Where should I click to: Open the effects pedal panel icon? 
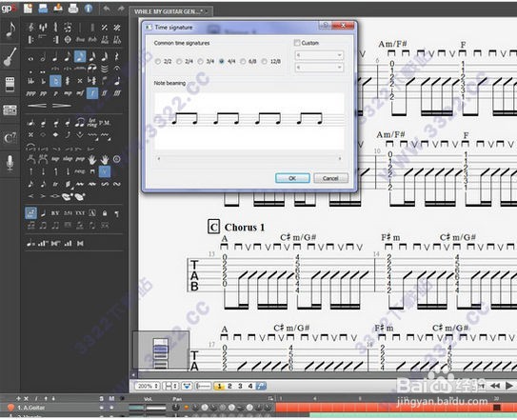[10, 84]
